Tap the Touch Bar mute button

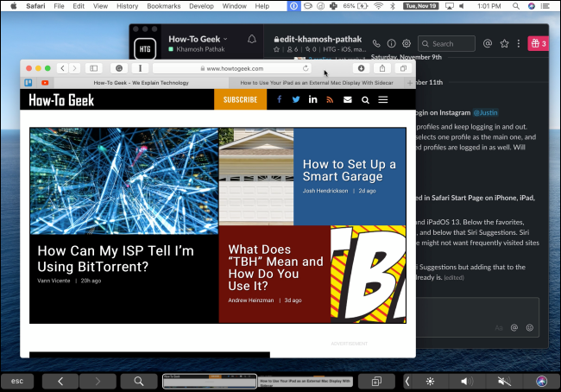504,382
